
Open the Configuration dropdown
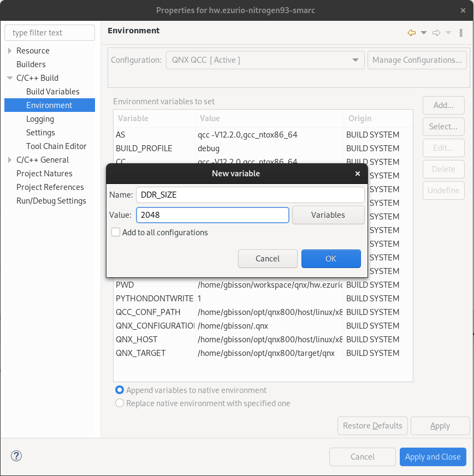(355, 60)
